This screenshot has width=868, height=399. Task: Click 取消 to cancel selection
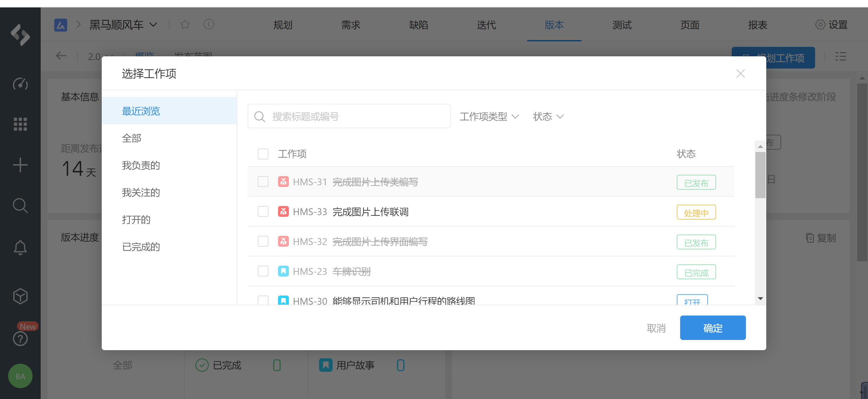[x=656, y=328]
